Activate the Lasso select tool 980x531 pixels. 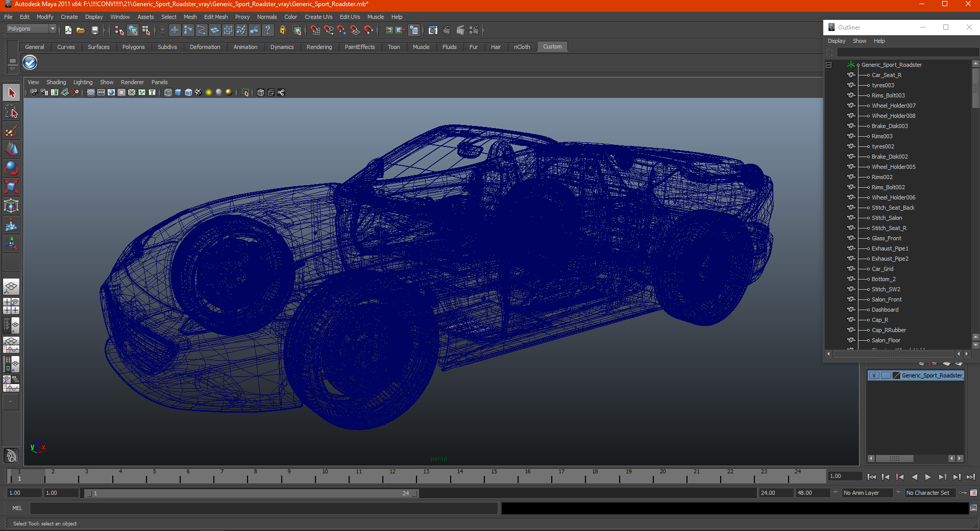point(11,112)
